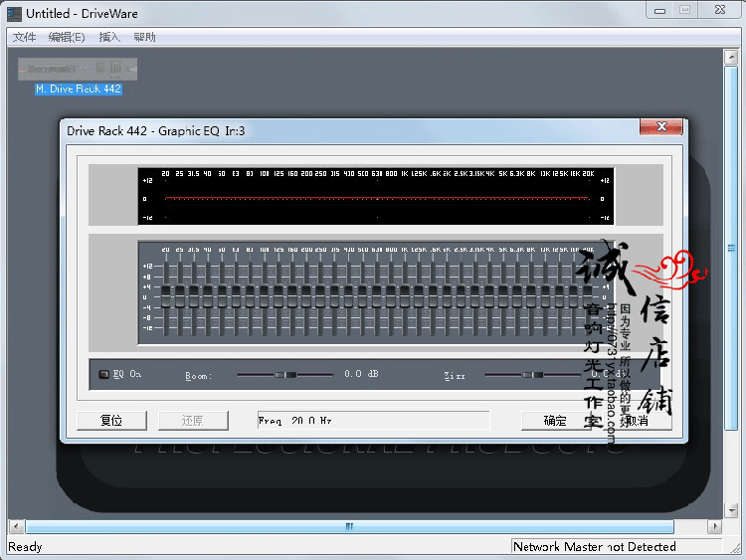The image size is (746, 560).
Task: Click the 复位 reset button
Action: click(x=111, y=421)
